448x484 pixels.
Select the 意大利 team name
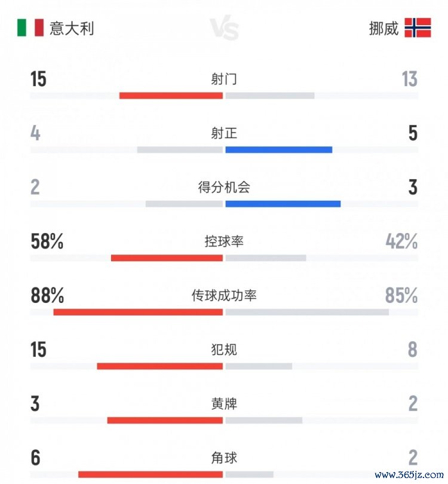[x=72, y=28]
